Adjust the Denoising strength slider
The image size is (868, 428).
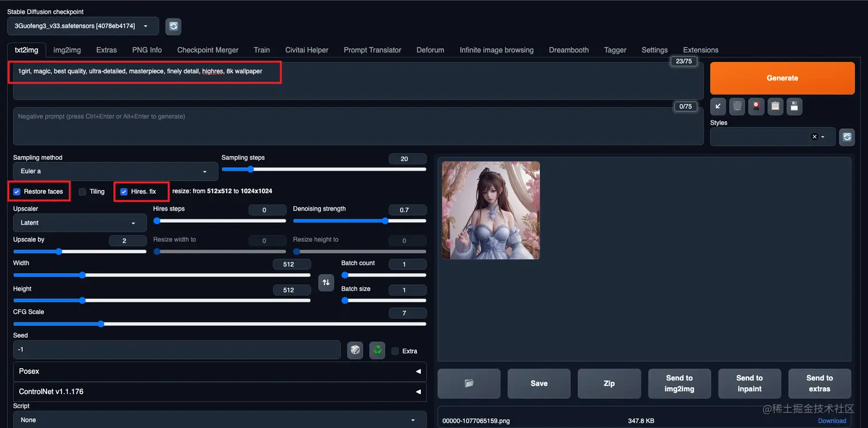pos(359,221)
